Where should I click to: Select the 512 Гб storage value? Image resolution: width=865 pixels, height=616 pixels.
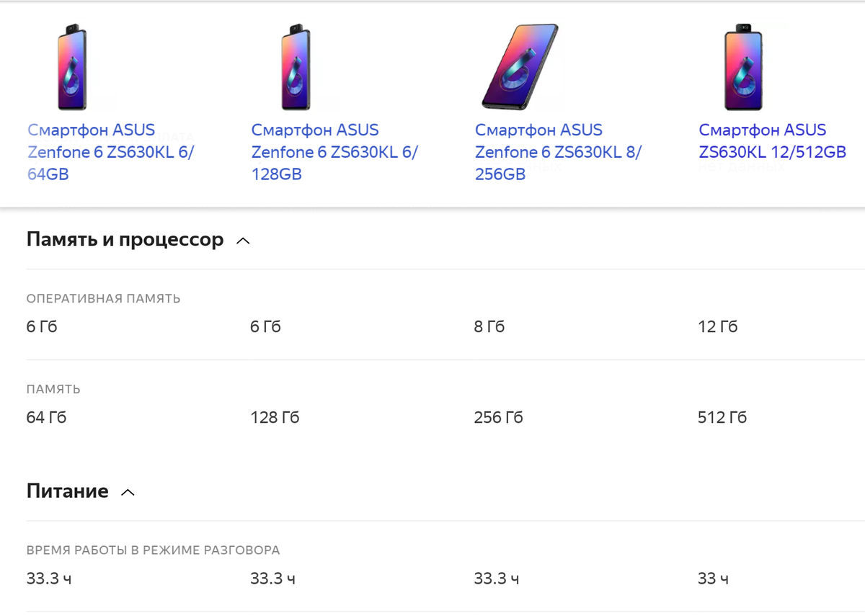722,416
